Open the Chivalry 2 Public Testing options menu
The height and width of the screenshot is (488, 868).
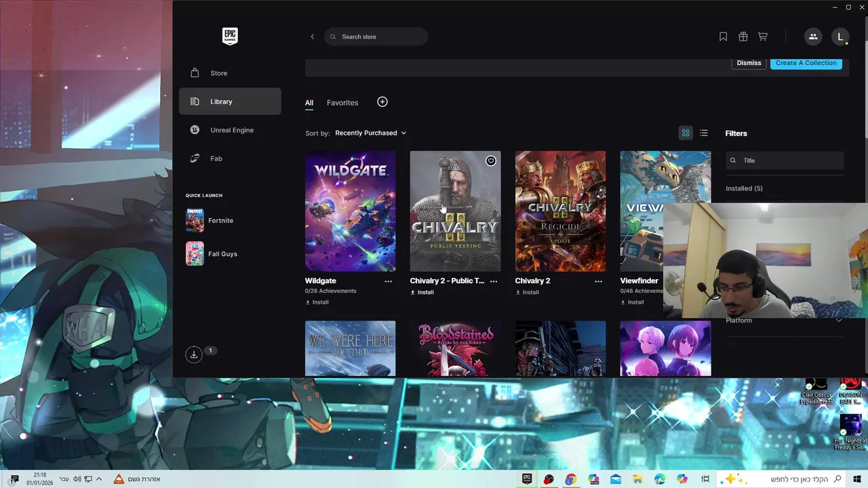tap(494, 281)
